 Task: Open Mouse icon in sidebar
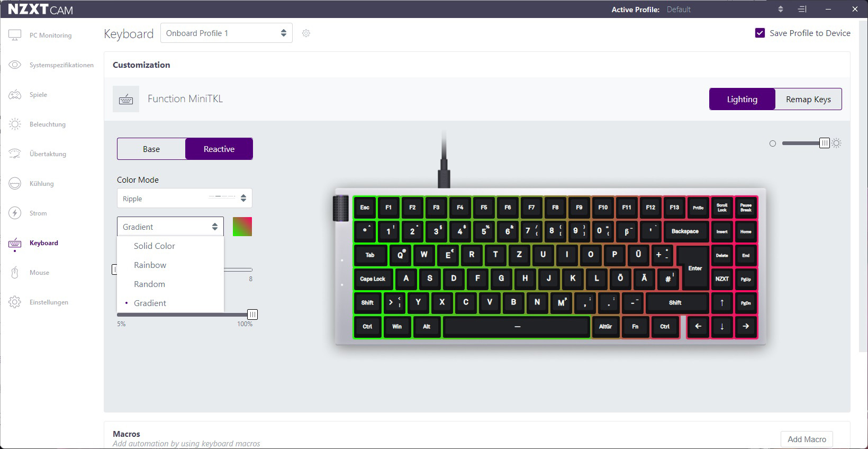pyautogui.click(x=15, y=272)
